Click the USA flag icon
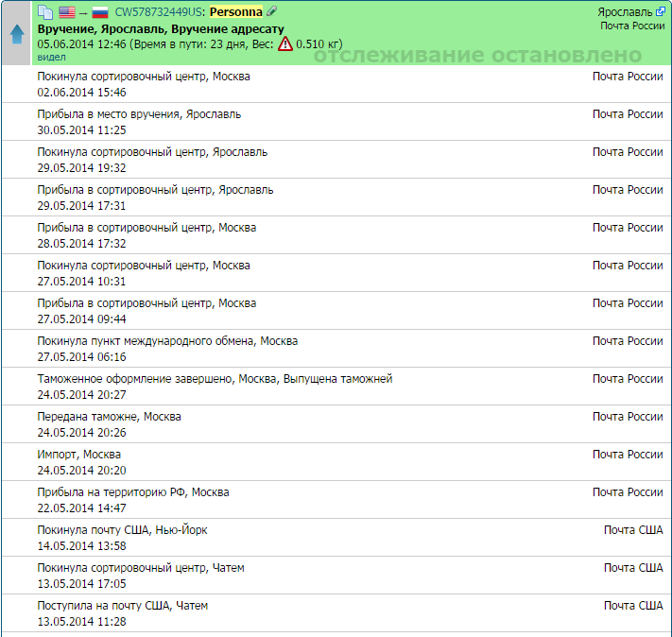 point(67,12)
